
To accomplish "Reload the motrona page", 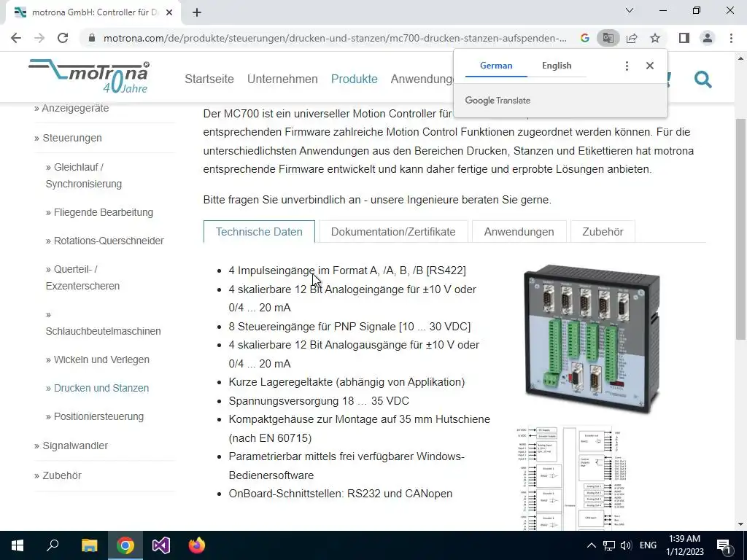I will click(63, 38).
